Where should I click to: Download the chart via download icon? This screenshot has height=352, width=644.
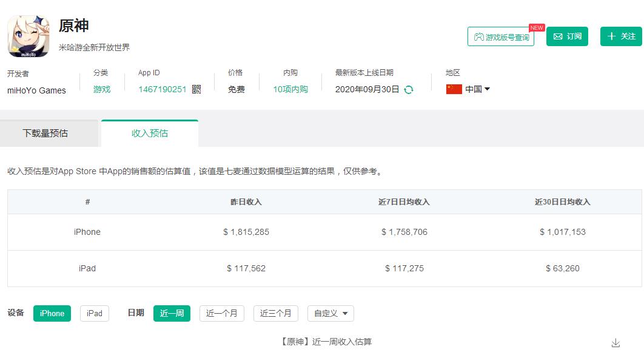pyautogui.click(x=615, y=343)
